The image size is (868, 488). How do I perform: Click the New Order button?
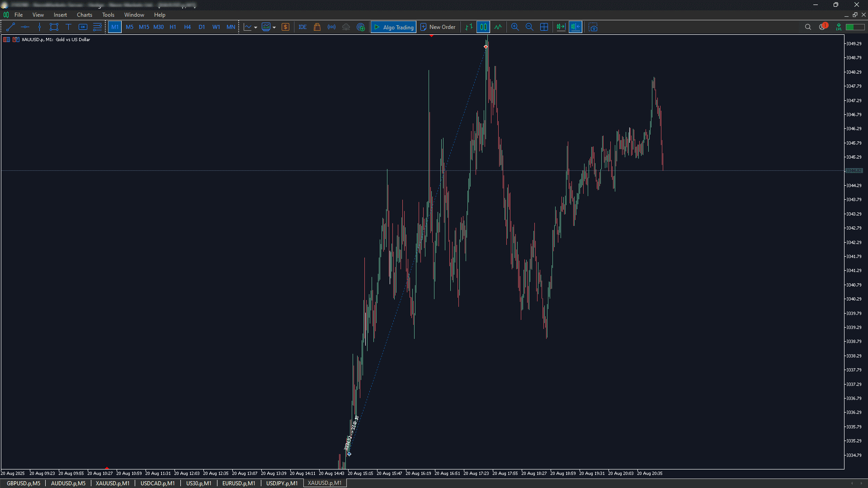438,27
